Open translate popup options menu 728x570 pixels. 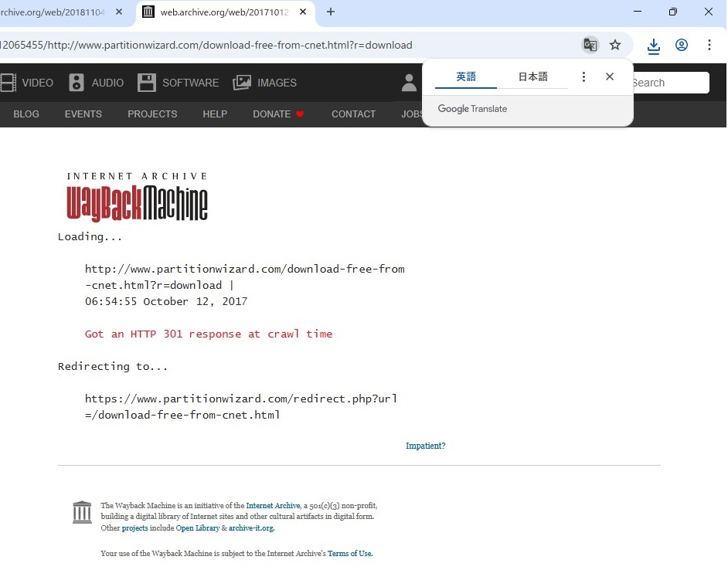click(x=583, y=76)
